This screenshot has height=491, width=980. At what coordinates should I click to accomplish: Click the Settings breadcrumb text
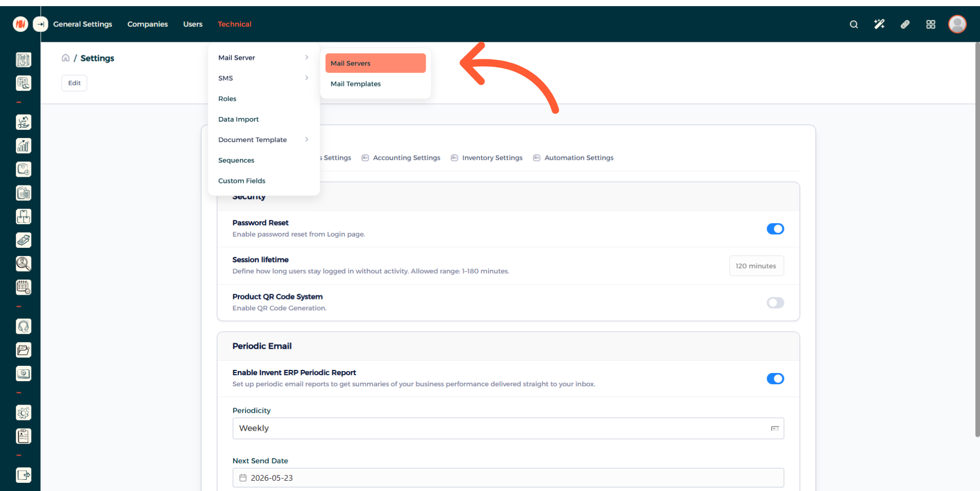97,58
